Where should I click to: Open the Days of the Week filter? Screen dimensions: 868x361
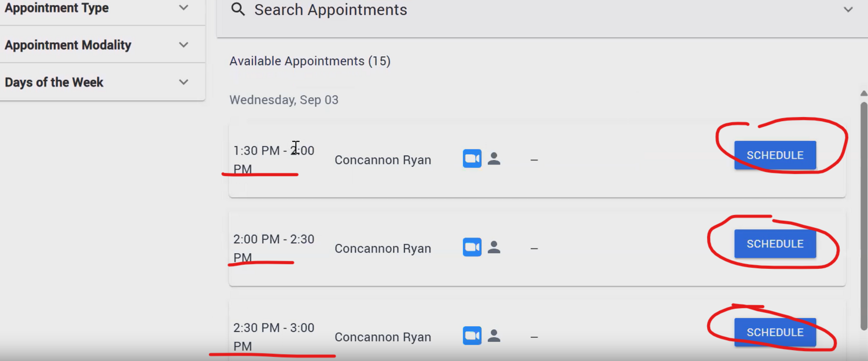point(183,82)
